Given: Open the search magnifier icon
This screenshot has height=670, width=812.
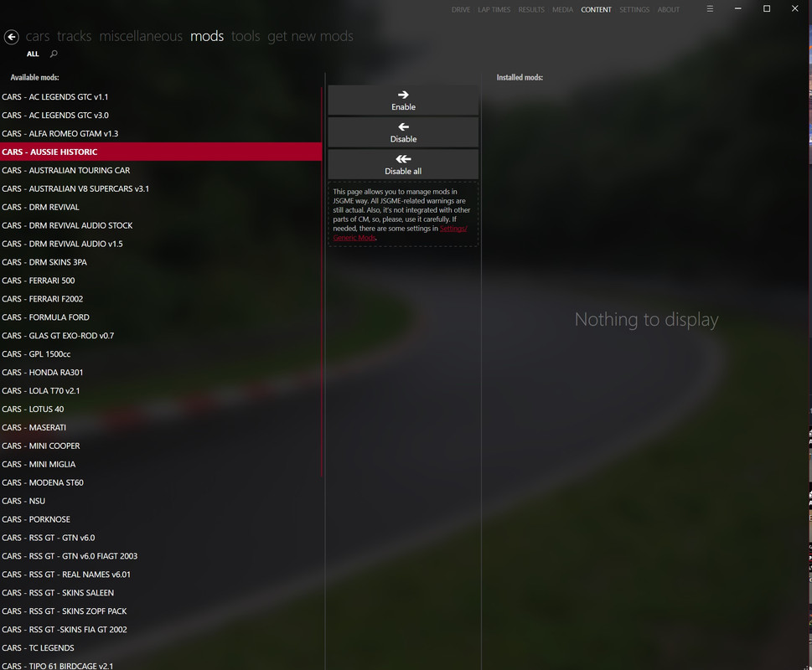Looking at the screenshot, I should pos(54,54).
